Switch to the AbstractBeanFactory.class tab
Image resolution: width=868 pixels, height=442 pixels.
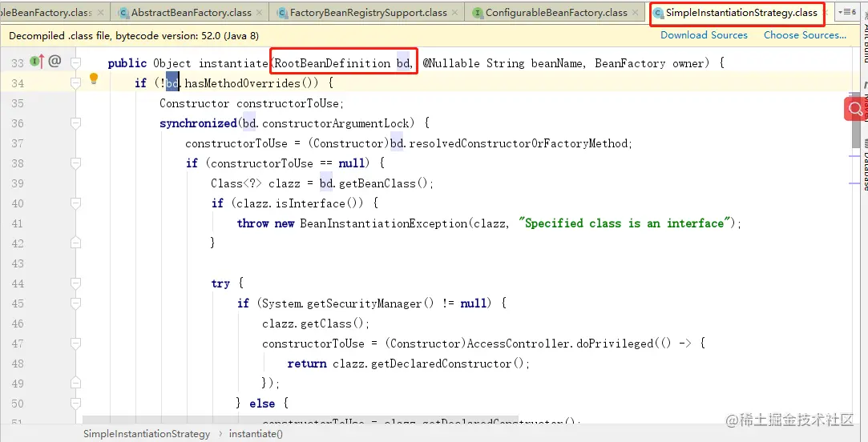tap(191, 13)
